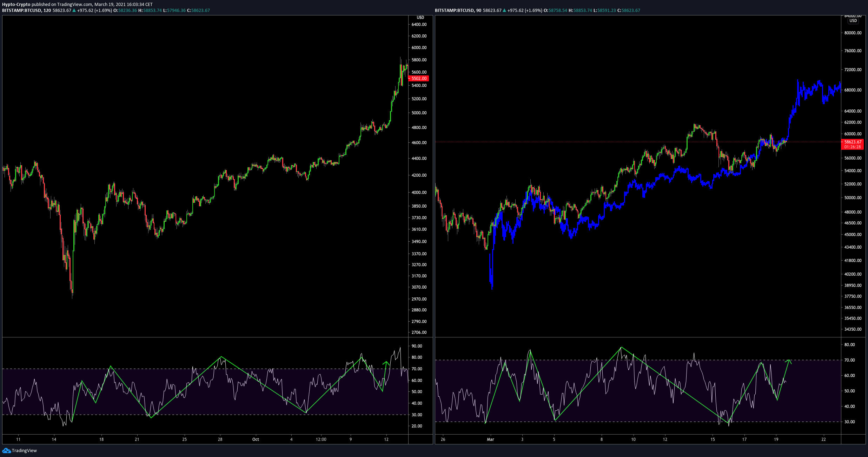Click the 15 date label on right time axis

point(713,439)
